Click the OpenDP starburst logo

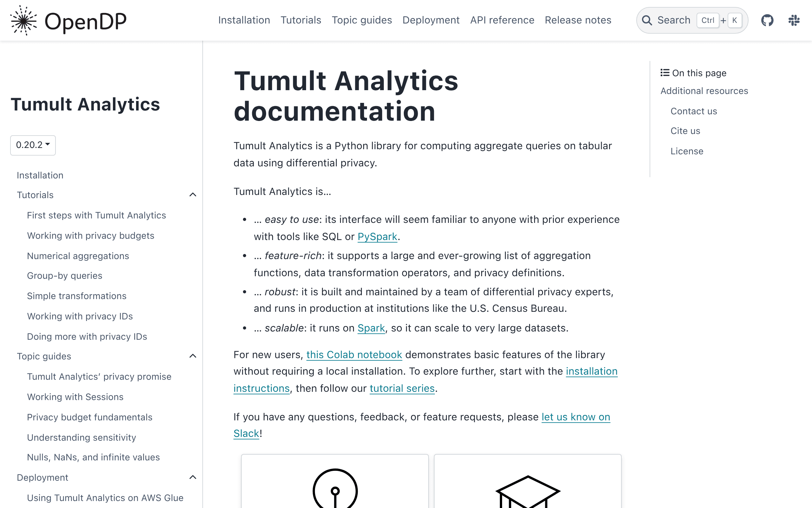(x=23, y=20)
